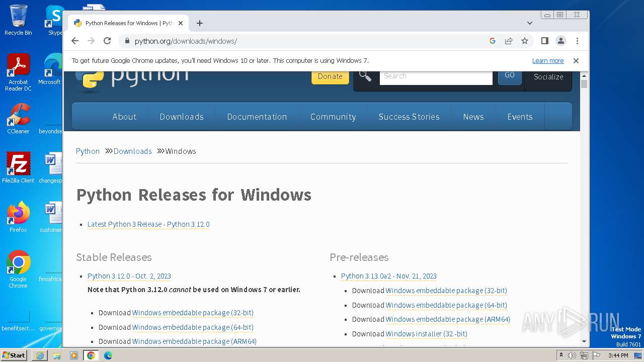
Task: Open Chrome three-dot menu
Action: (x=577, y=41)
